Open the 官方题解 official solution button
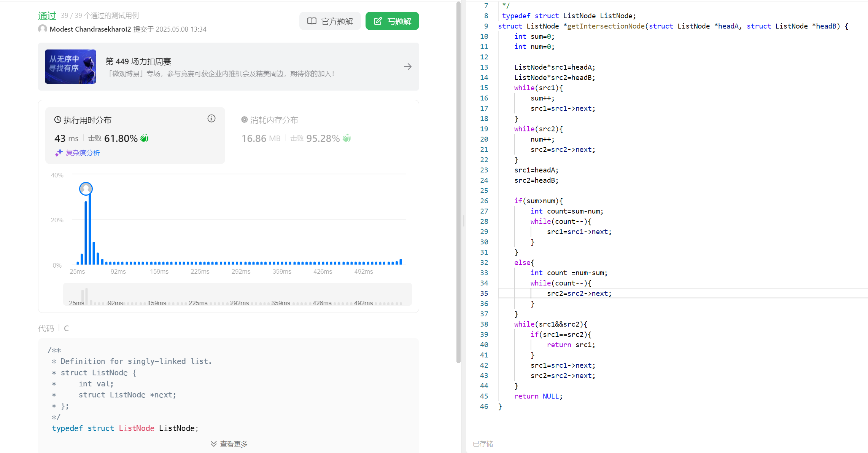This screenshot has height=453, width=868. click(x=330, y=21)
